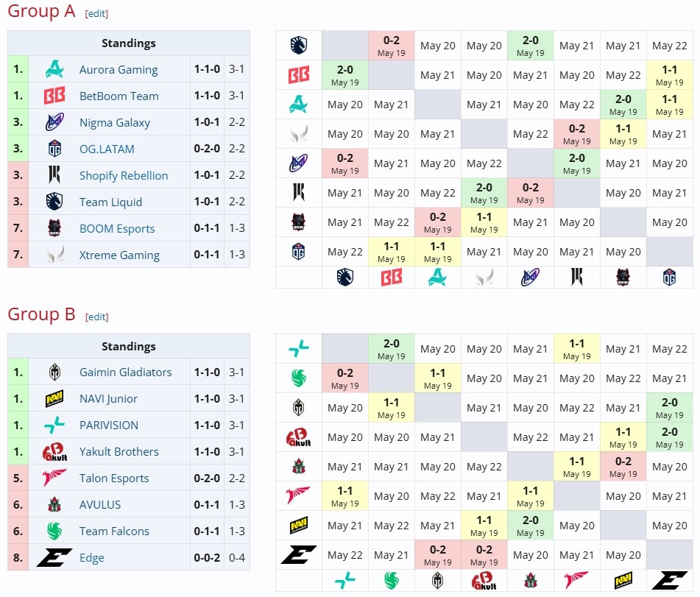This screenshot has width=700, height=597.
Task: Click BOOM Esports logo in crosstable bottom row
Action: (623, 278)
